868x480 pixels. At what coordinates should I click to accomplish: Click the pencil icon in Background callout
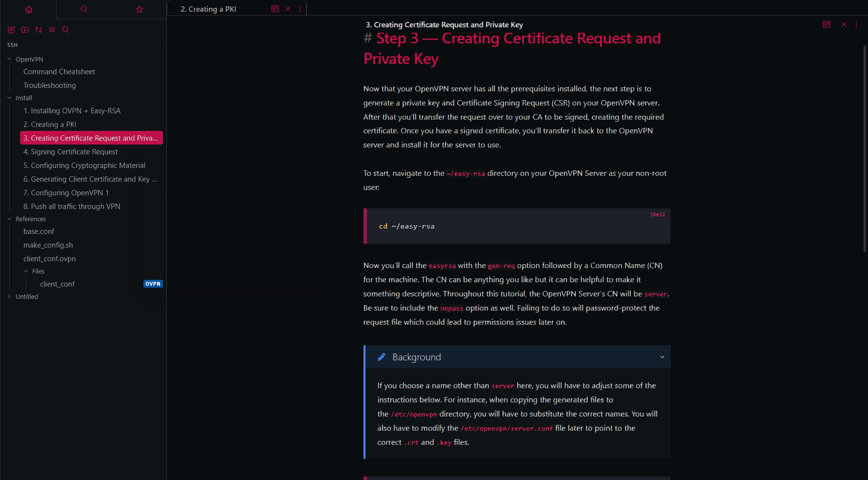pos(382,357)
